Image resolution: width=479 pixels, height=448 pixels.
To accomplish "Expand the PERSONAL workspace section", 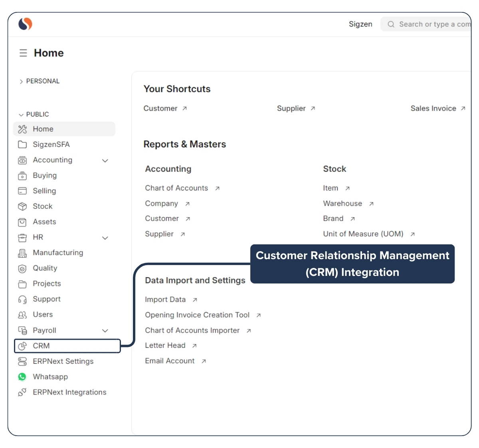I will point(21,81).
